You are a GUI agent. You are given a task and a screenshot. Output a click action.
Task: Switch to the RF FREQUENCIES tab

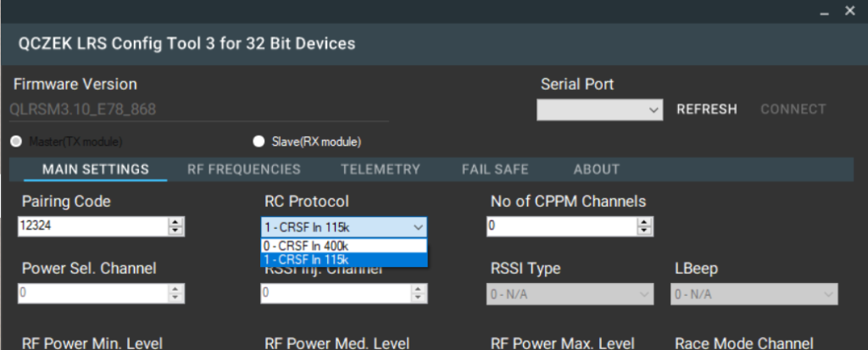tap(244, 169)
